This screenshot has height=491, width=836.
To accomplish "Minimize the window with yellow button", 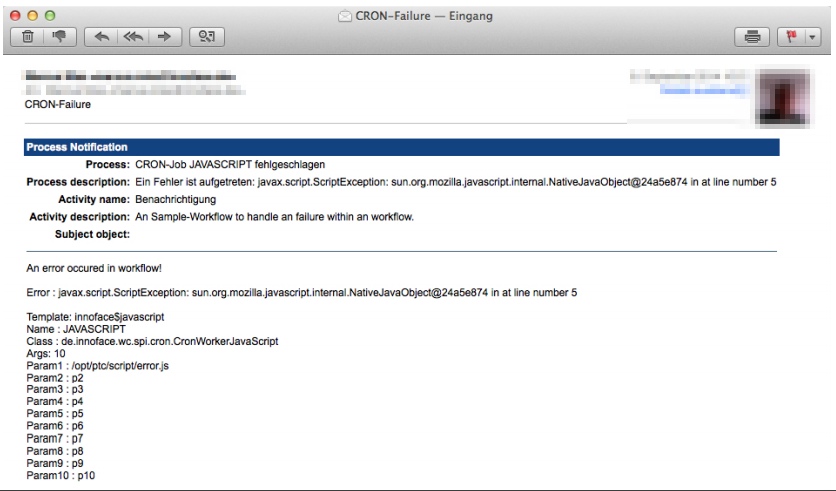I will 33,15.
